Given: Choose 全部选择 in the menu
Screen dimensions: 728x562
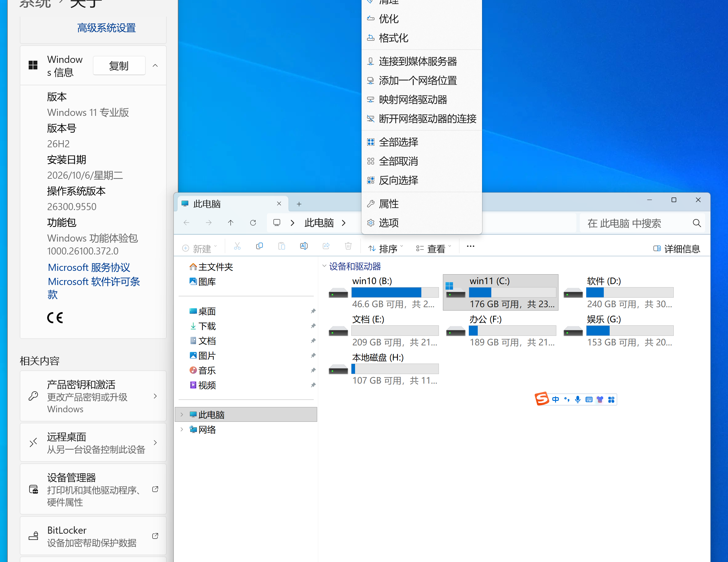Looking at the screenshot, I should (422, 142).
